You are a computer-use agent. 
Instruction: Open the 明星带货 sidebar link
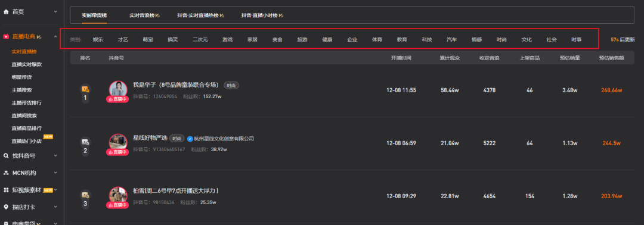22,77
